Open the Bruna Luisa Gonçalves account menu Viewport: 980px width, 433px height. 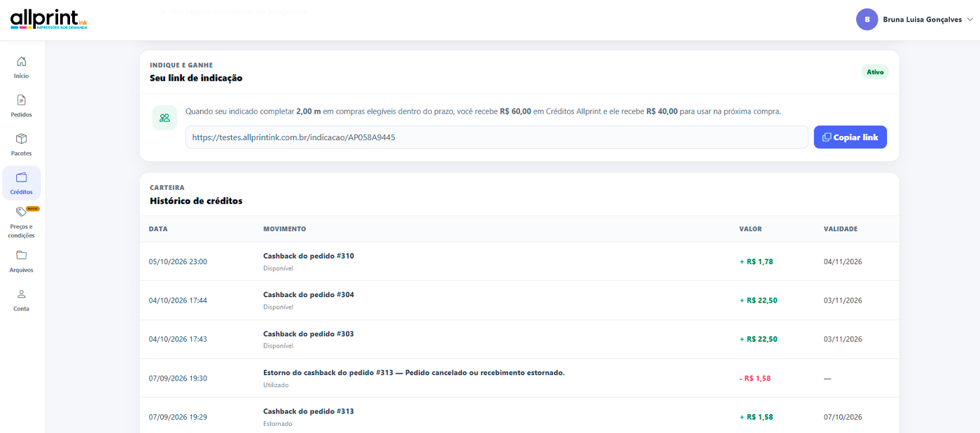(x=915, y=20)
